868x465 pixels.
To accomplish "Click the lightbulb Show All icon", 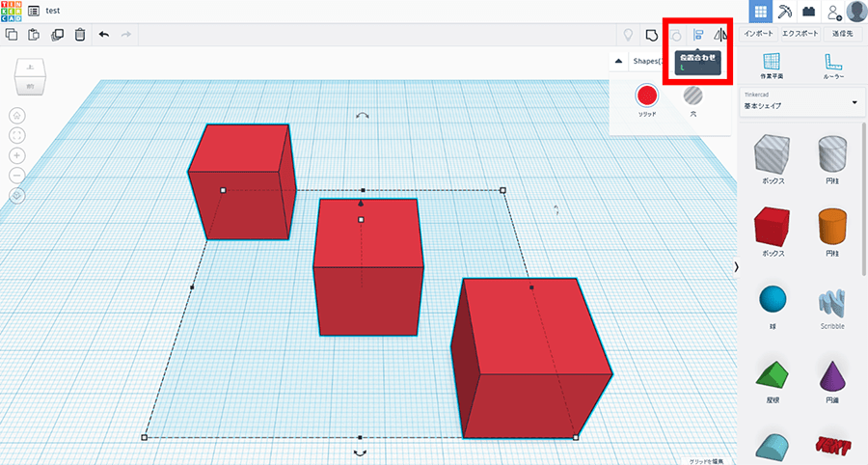I will click(628, 35).
